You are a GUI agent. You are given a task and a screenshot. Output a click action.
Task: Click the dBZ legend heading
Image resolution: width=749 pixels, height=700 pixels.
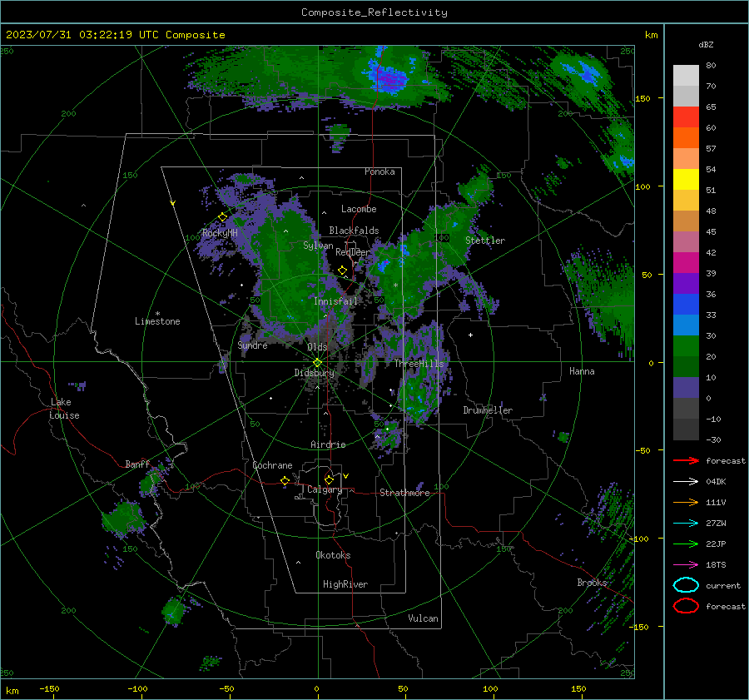pos(706,44)
